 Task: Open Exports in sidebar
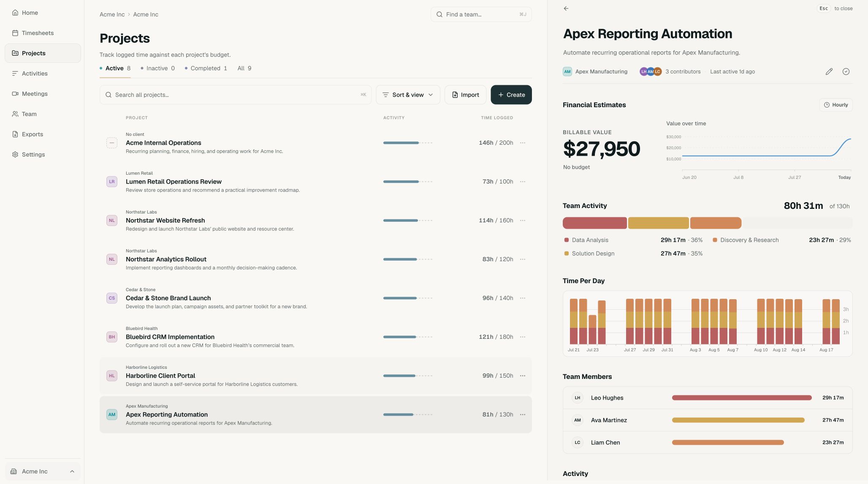(43, 134)
